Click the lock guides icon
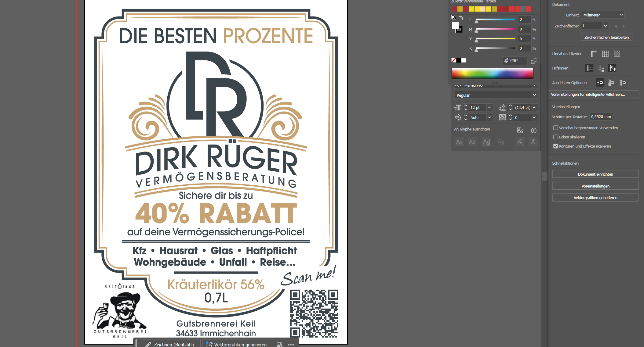Screen dimensions: 644x347 [x=601, y=68]
